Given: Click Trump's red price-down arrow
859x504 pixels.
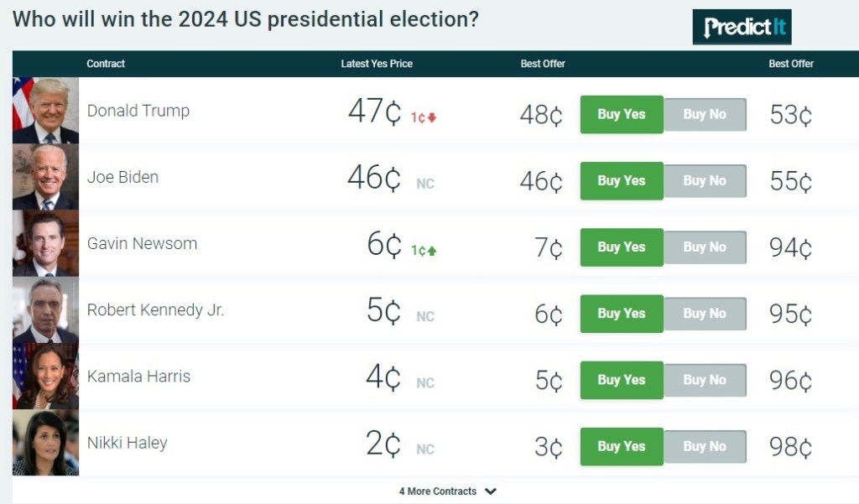Looking at the screenshot, I should coord(432,117).
